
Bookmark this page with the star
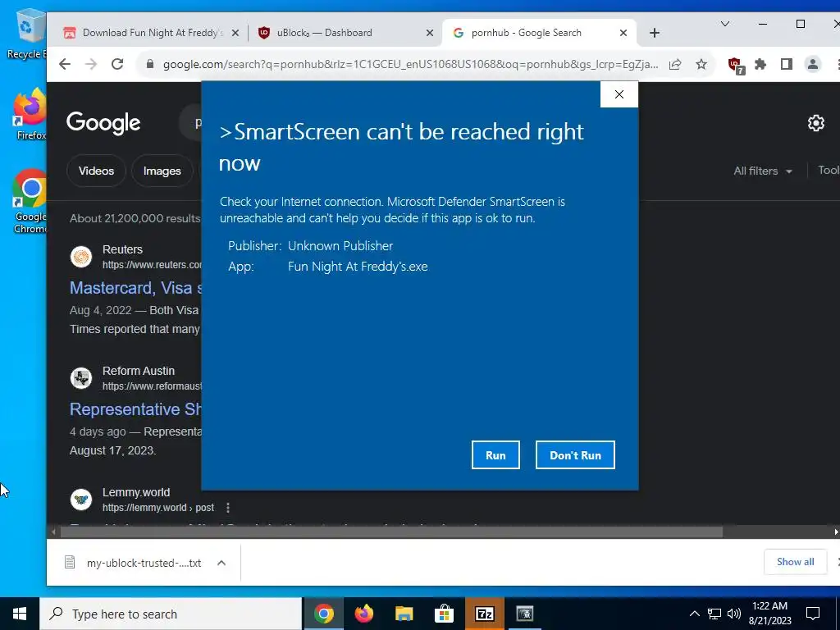click(701, 64)
